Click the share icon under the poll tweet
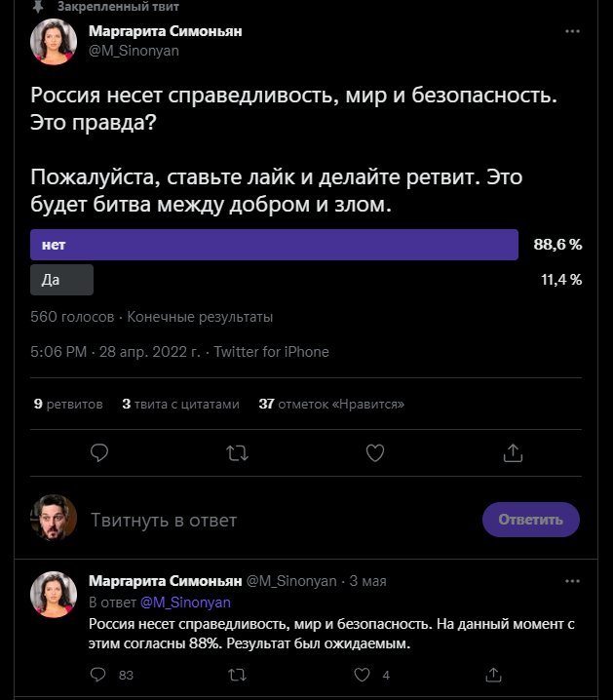Screen dimensions: 613x700 pos(514,452)
